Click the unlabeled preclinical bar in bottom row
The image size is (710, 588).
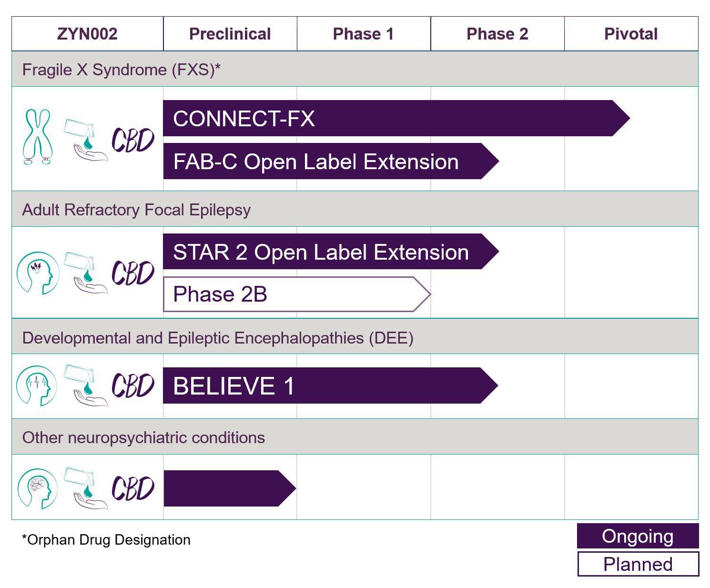(x=230, y=488)
